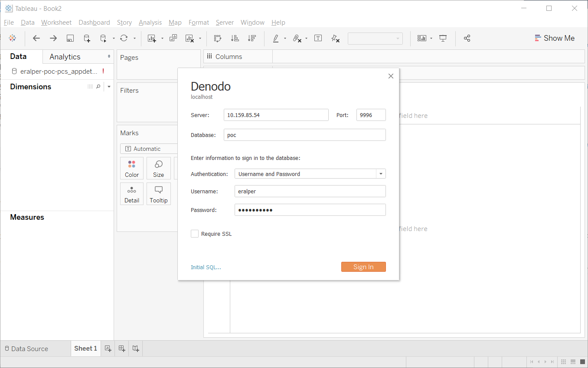This screenshot has width=588, height=368.
Task: Click the Database name field
Action: pyautogui.click(x=305, y=135)
